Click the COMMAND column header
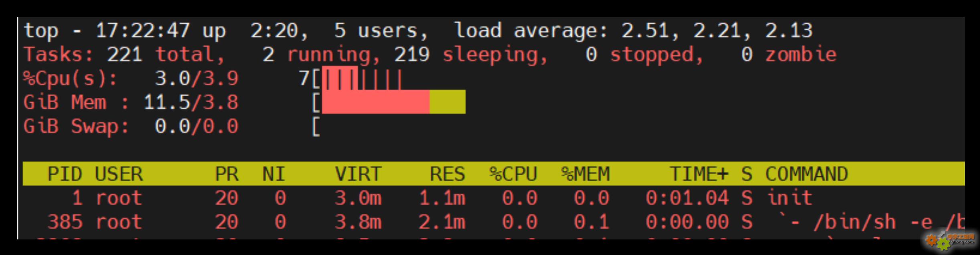Screen dimensions: 980x255 tap(806, 174)
